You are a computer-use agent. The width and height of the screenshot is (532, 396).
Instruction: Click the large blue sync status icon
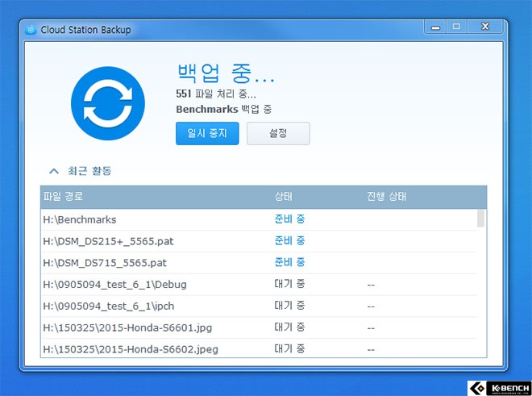coord(108,103)
